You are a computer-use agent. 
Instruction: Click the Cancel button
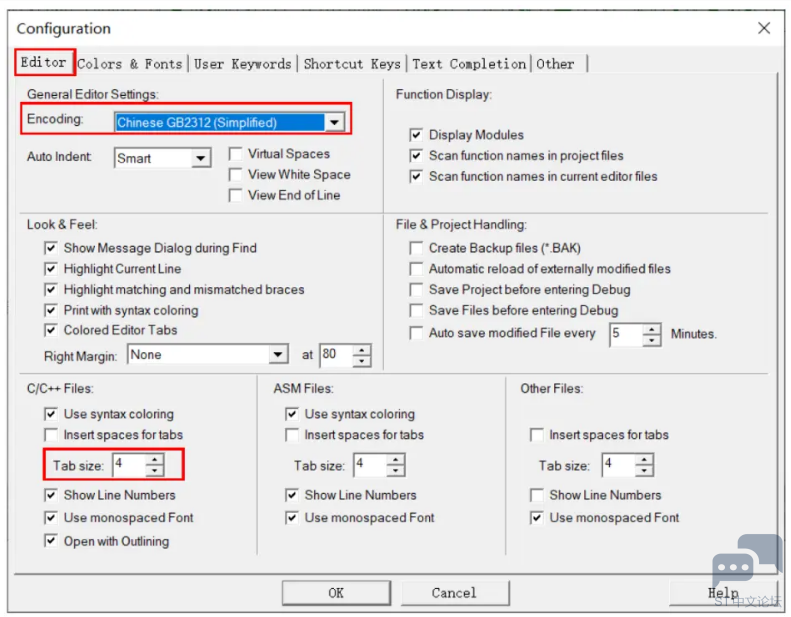coord(455,593)
